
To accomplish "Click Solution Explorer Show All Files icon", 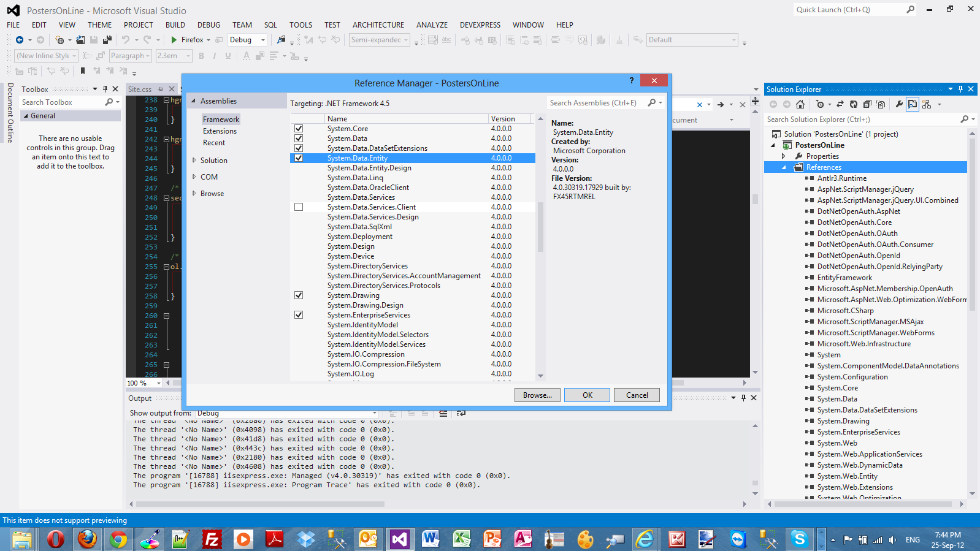I will tap(881, 104).
